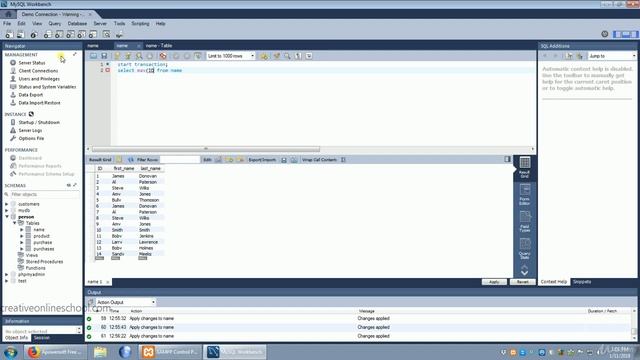Stop query execution hand icon
This screenshot has width=640, height=360.
pyautogui.click(x=150, y=56)
